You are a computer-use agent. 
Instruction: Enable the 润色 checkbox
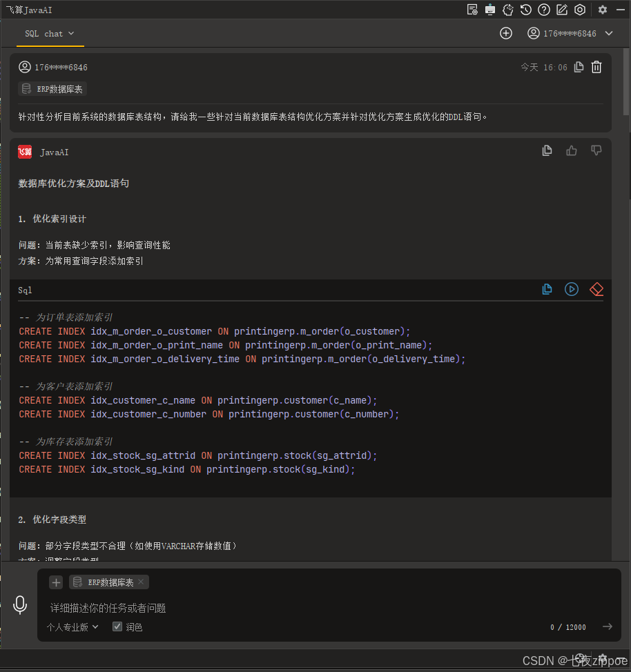[x=116, y=626]
